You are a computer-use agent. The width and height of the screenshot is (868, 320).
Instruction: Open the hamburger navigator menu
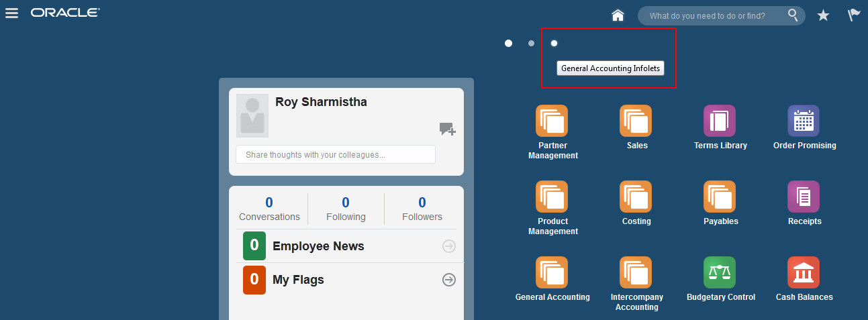(x=12, y=13)
